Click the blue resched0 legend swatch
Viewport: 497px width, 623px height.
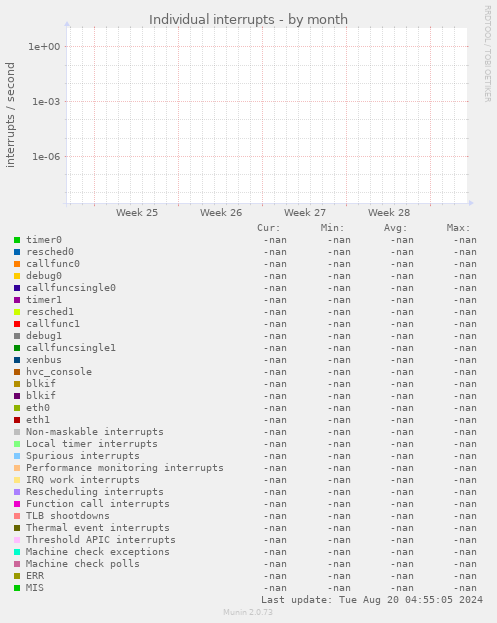(x=17, y=252)
